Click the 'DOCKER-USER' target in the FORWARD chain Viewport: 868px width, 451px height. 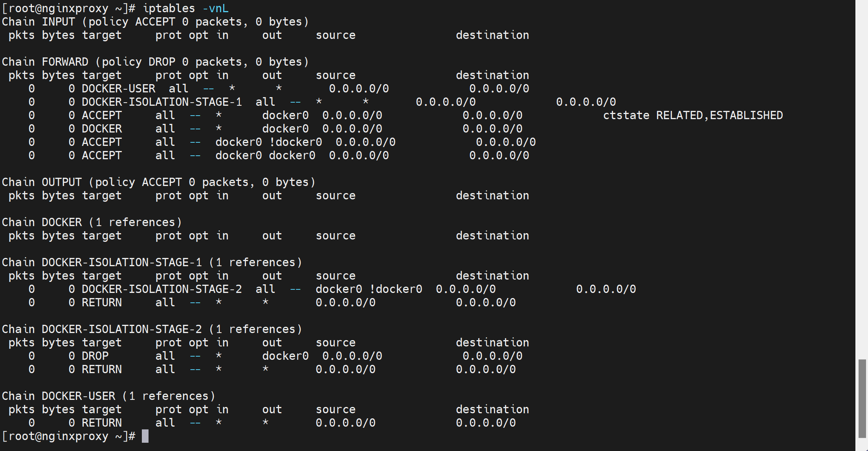(118, 88)
